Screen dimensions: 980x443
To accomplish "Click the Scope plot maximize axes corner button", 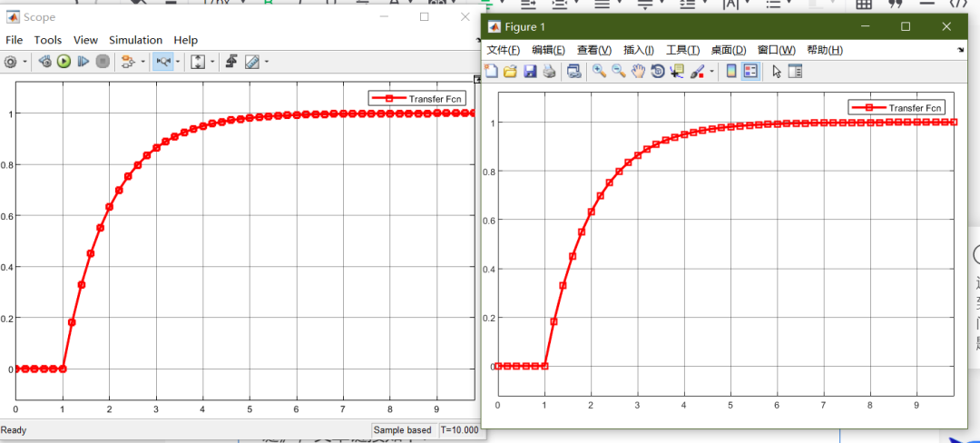I will tap(477, 79).
